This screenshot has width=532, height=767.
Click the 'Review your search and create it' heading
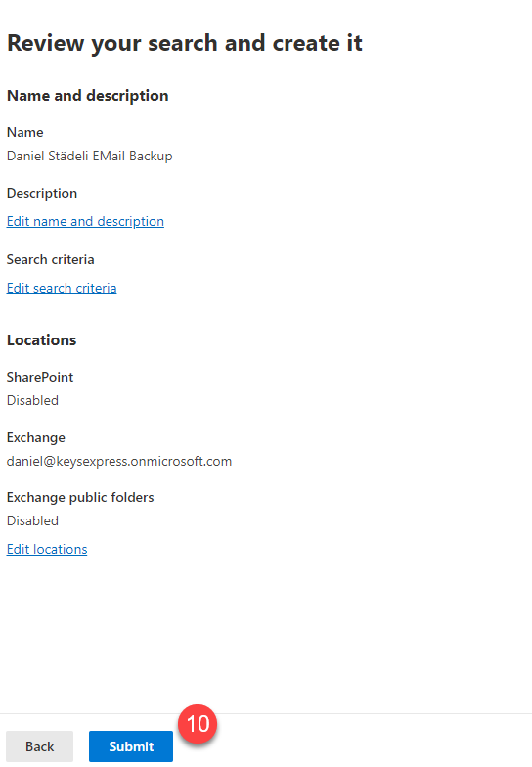pyautogui.click(x=184, y=44)
